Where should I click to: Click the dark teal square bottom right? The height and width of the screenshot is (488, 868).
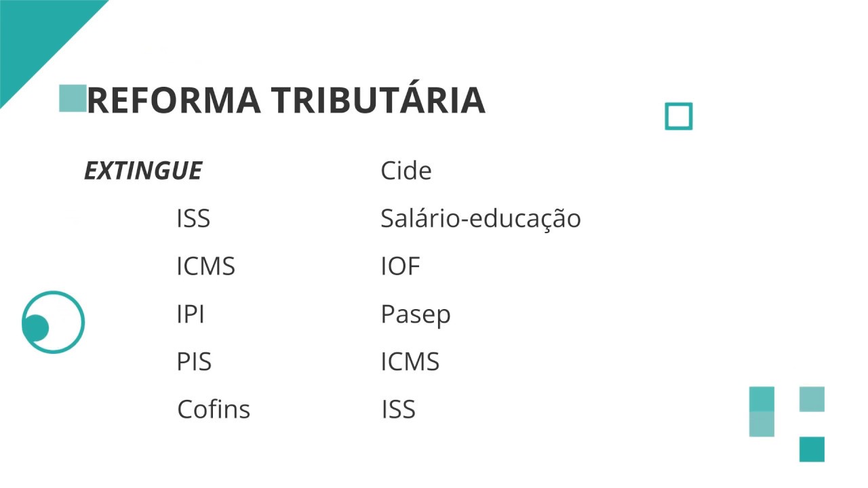tap(812, 449)
